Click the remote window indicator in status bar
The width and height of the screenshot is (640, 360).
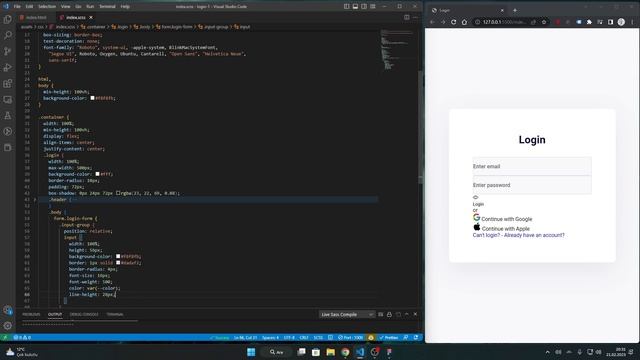(x=4, y=338)
